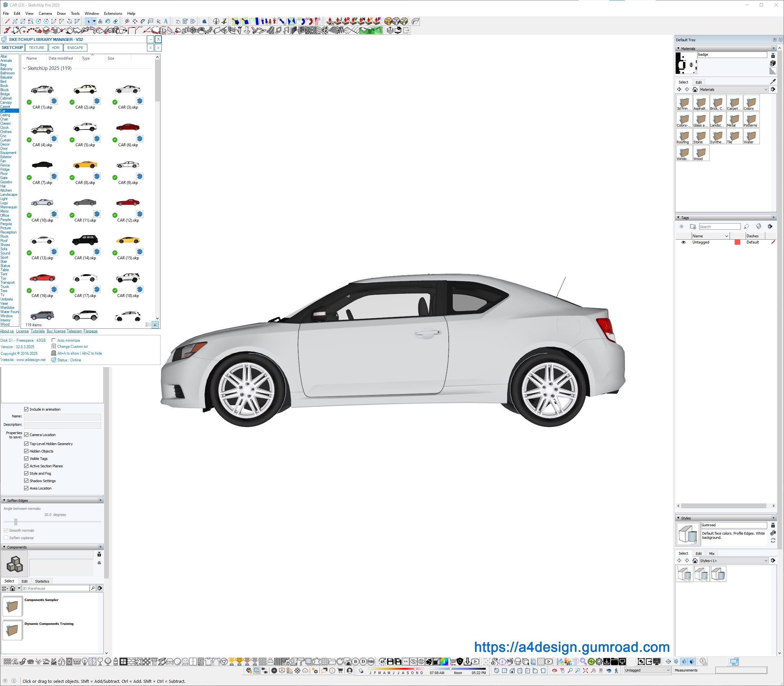The width and height of the screenshot is (784, 686).
Task: Uncheck Camera Location checkbox
Action: pyautogui.click(x=26, y=434)
